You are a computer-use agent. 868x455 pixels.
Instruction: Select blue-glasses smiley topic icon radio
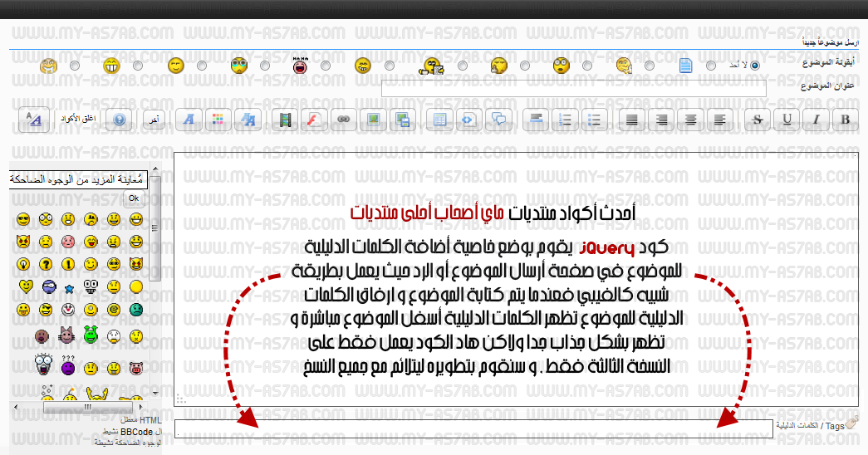pos(265,66)
